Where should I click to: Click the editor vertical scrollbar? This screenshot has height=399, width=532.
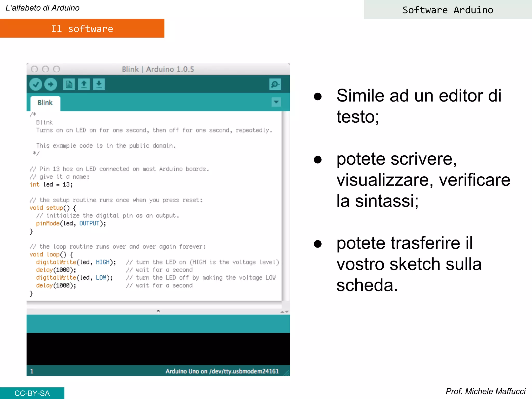tap(286, 206)
